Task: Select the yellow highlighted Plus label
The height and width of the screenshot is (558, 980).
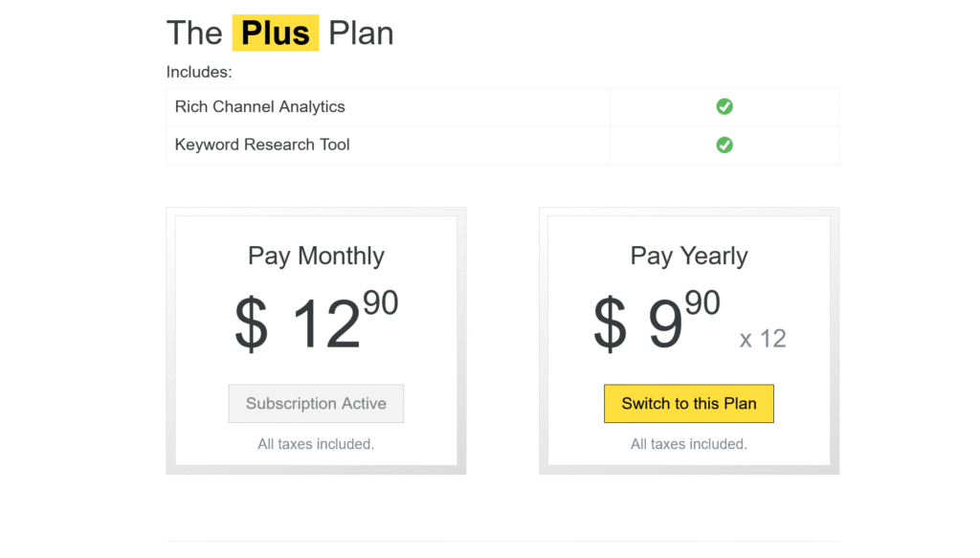Action: pos(276,33)
